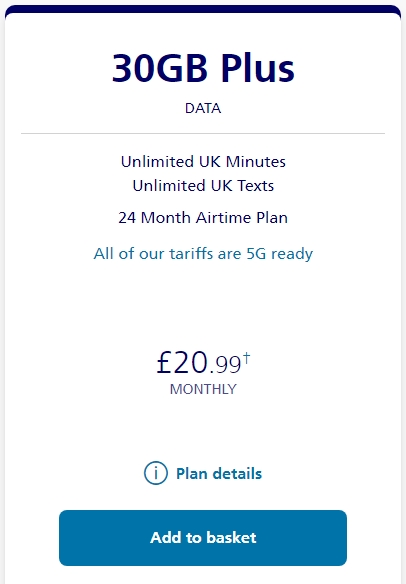Click the pound sign of the price
Screen dimensions: 406x584
pyautogui.click(x=164, y=362)
